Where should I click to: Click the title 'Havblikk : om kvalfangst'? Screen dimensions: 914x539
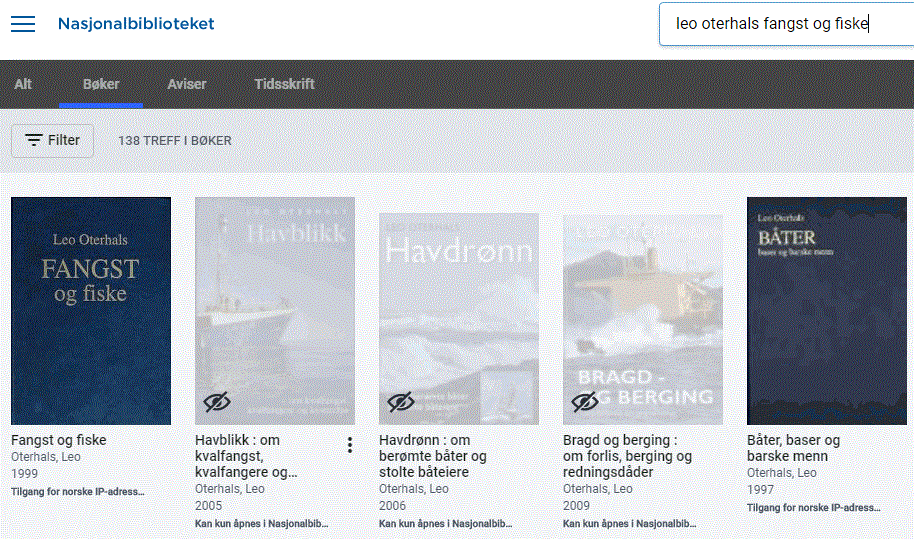point(246,456)
